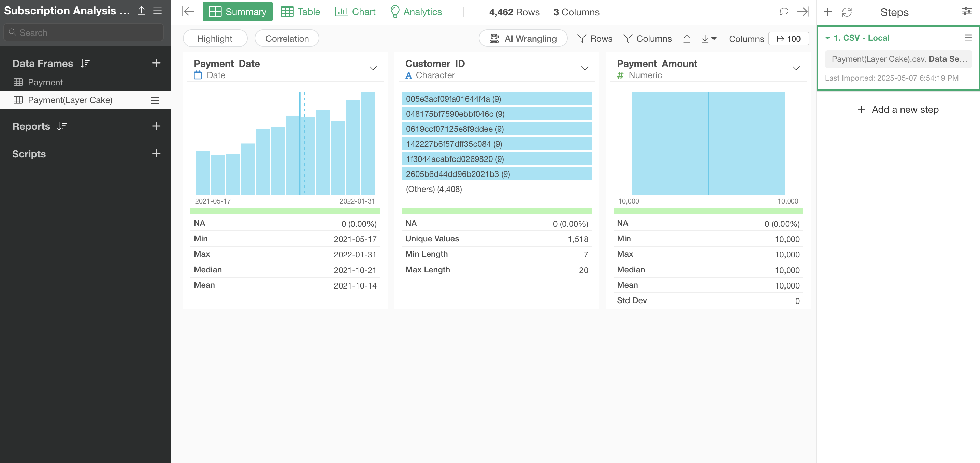Add a new script with plus icon
The image size is (980, 463).
(156, 153)
